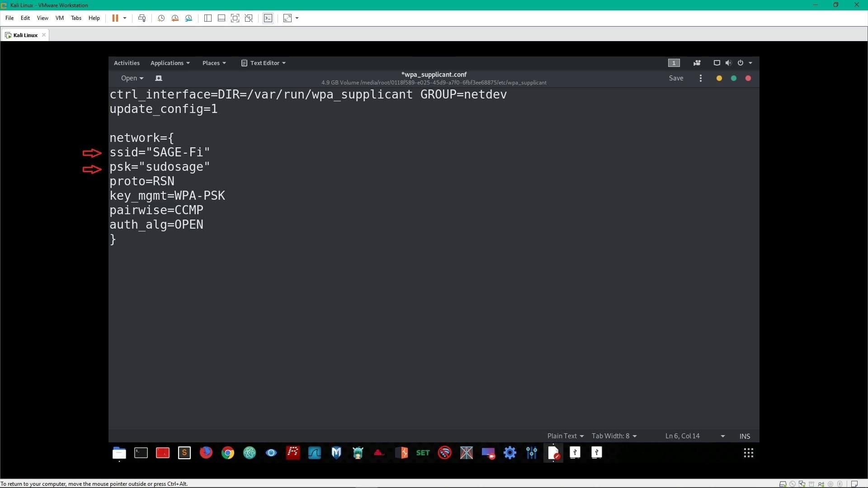Viewport: 868px width, 488px height.
Task: Take a VM snapshot via clock icon
Action: click(161, 18)
